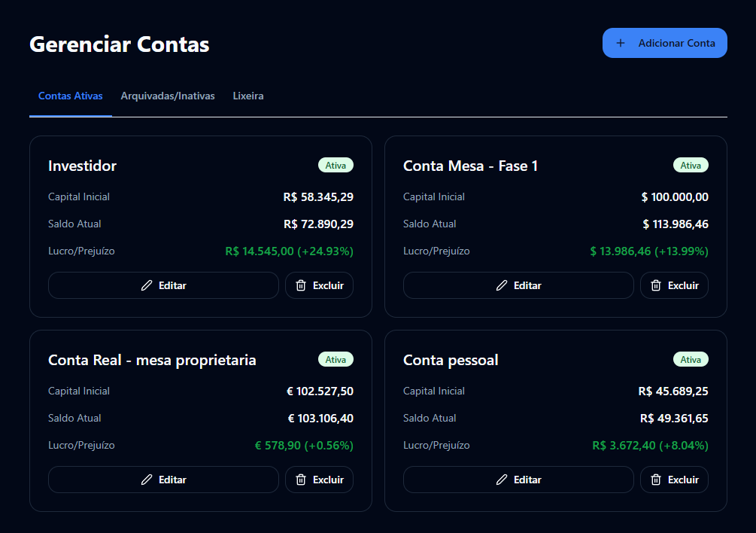Click the Gerenciar Contas page title
The width and height of the screenshot is (756, 533).
tap(119, 44)
